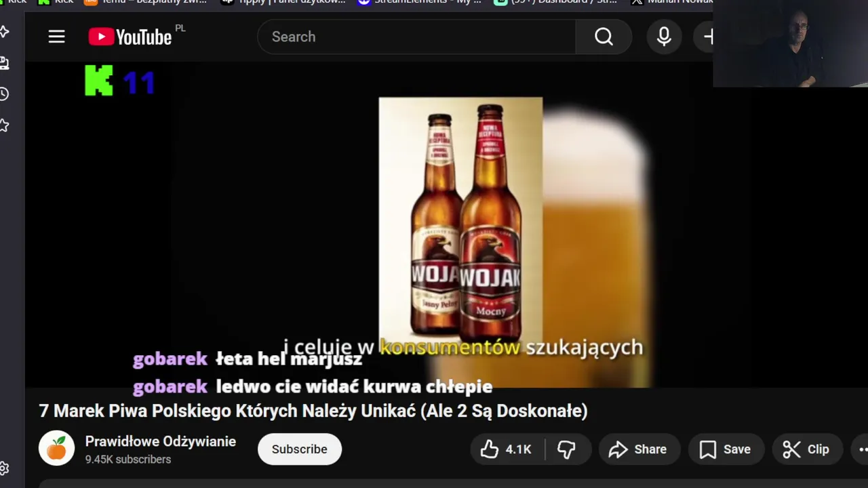Save the video to a playlist

click(x=725, y=449)
